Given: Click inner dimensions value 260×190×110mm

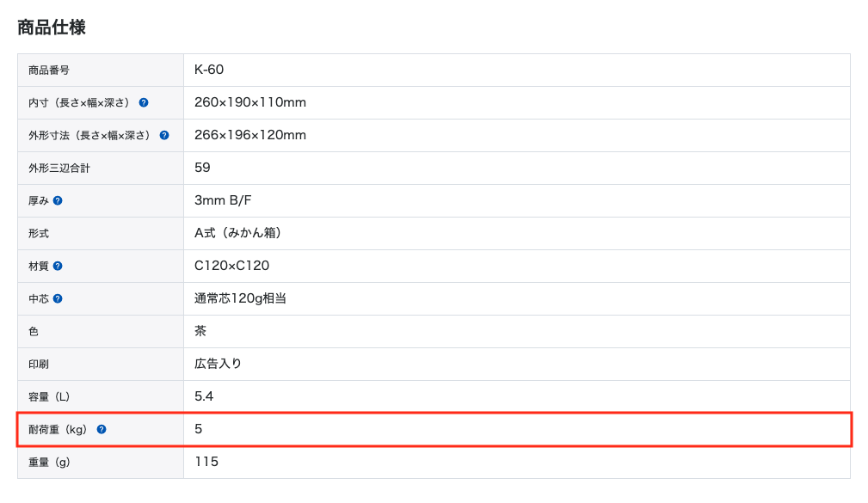Looking at the screenshot, I should [x=250, y=102].
